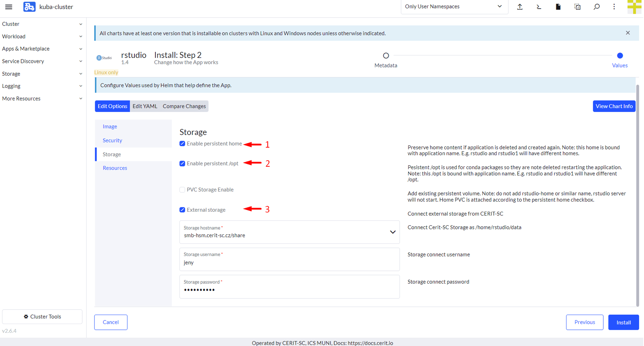Screen dimensions: 644x346
Task: Open the three-dot more options menu
Action: [614, 7]
